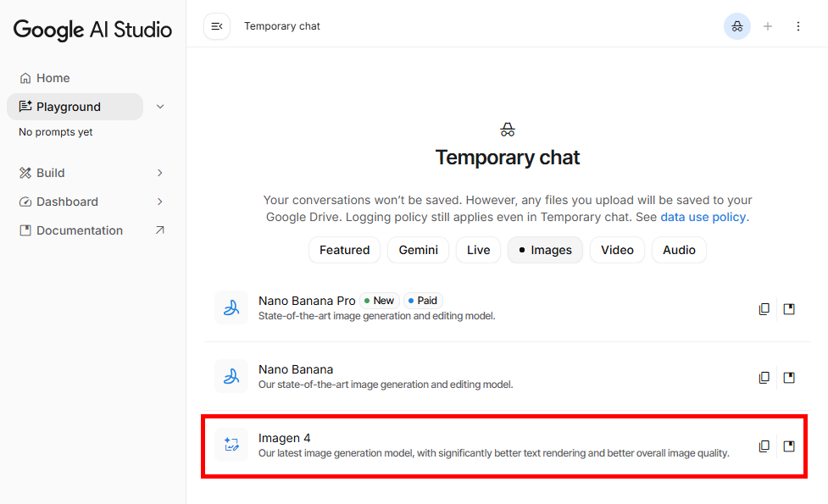Click the Dashboard gauge icon
The image size is (828, 504).
coord(25,202)
